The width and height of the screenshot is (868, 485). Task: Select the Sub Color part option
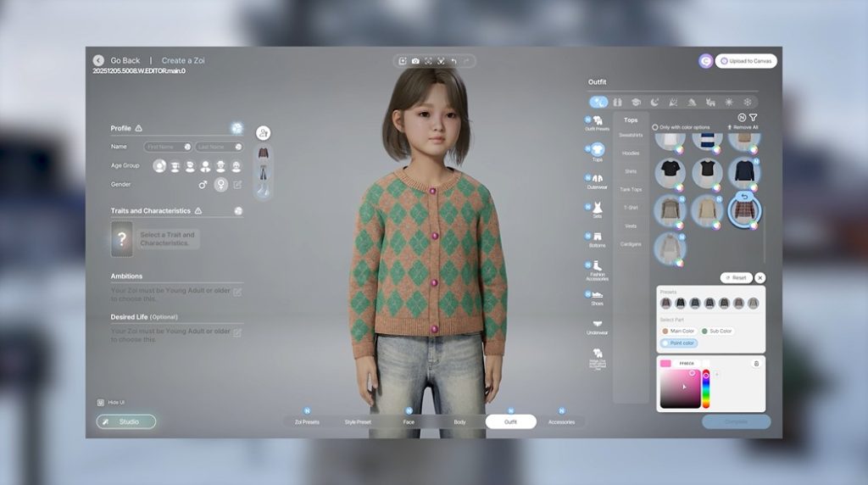717,331
